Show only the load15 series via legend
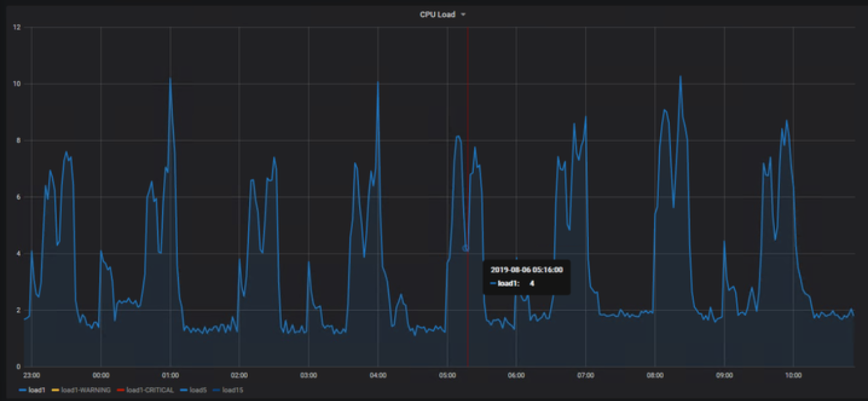 232,390
